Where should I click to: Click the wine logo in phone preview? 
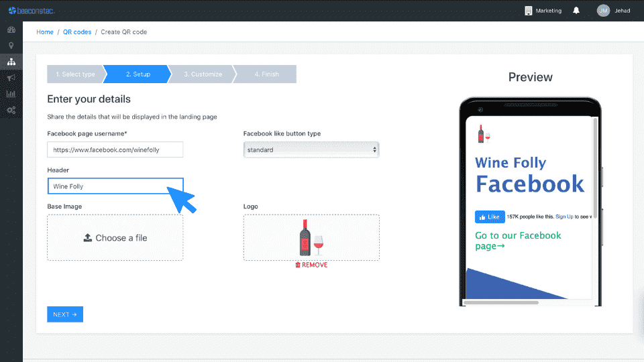pyautogui.click(x=484, y=134)
